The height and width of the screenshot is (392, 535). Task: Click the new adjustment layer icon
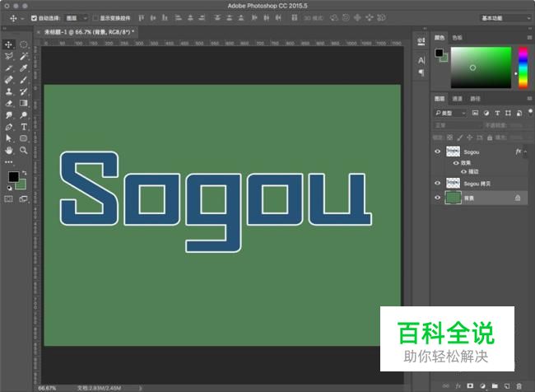pos(482,386)
